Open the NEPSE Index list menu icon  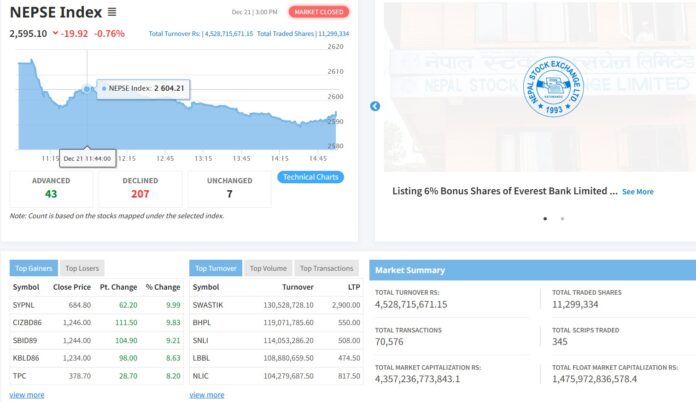[112, 12]
